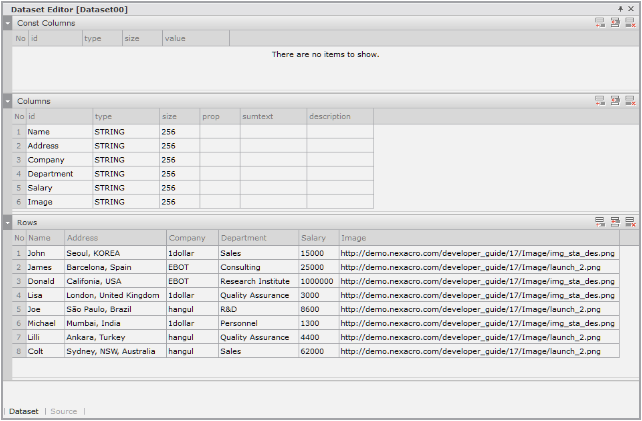This screenshot has height=421, width=642.
Task: Insert a const column with middle icon
Action: tap(615, 22)
